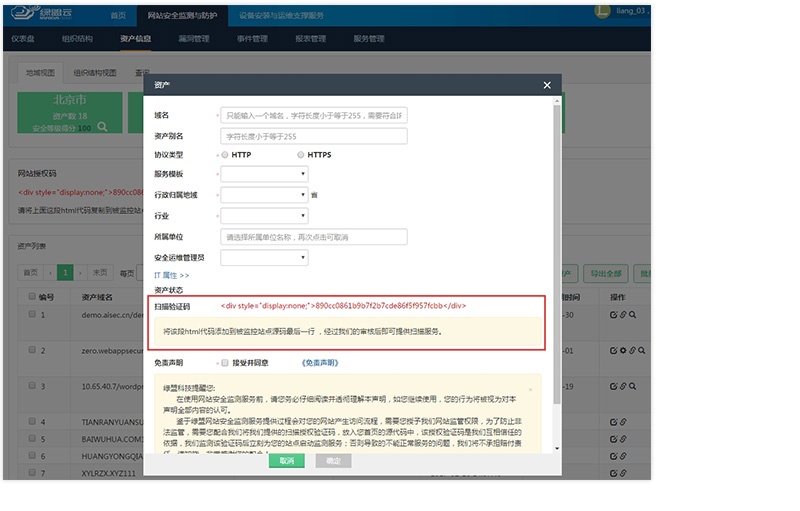Check the 接受并同意 disclaimer checkbox
Viewport: 800px width, 511px height.
tap(224, 363)
